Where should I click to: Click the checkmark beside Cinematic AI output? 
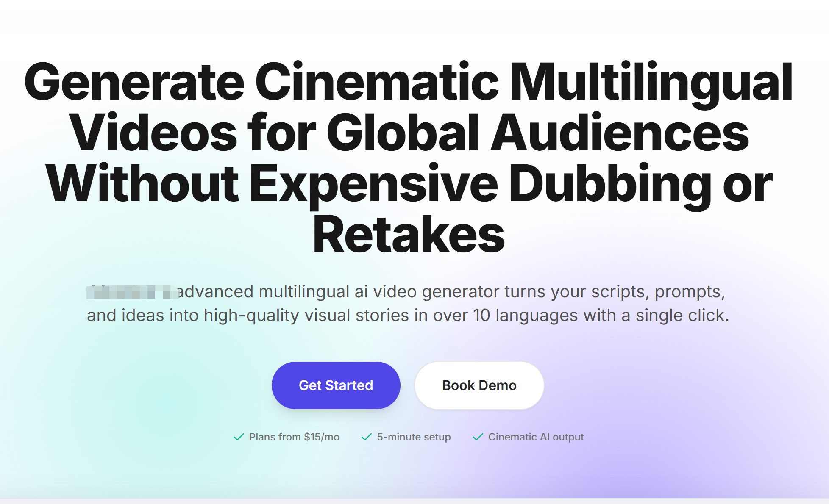pyautogui.click(x=478, y=437)
